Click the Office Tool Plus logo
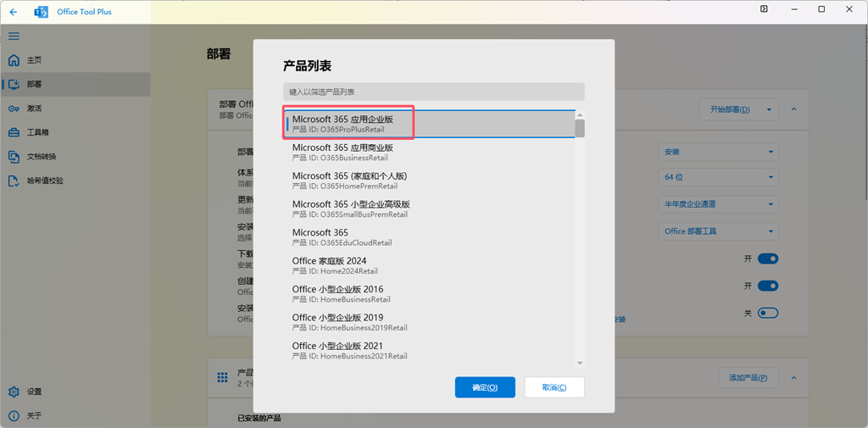The image size is (868, 428). pos(41,12)
